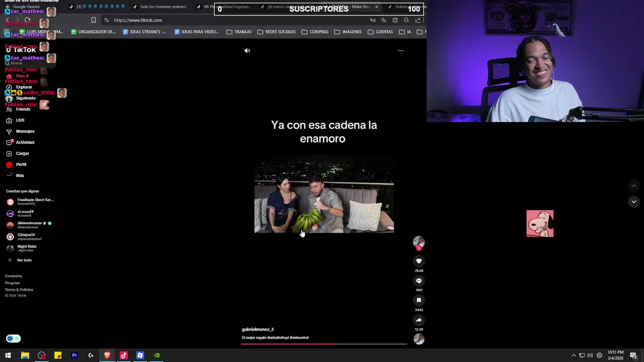
Task: Toggle the pill switch at bottom-left
Action: click(x=13, y=338)
